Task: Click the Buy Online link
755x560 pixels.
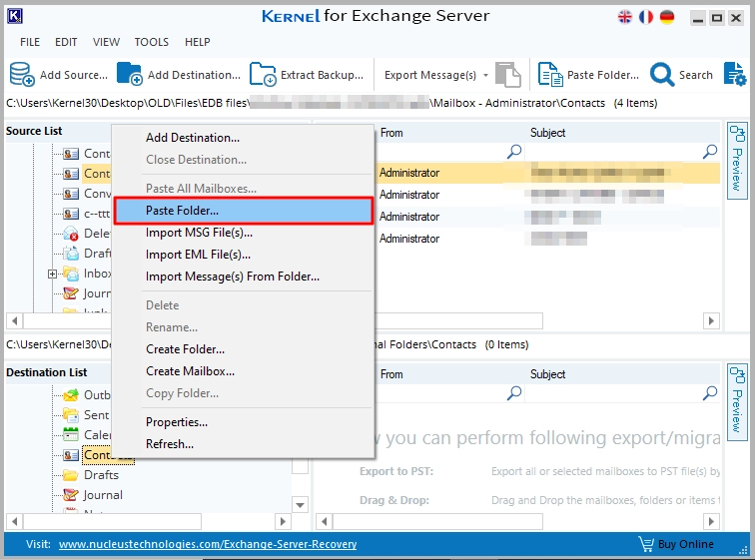Action: 686,544
